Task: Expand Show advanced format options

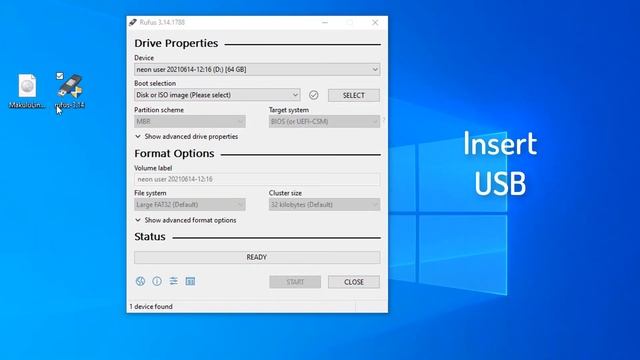Action: click(x=186, y=220)
